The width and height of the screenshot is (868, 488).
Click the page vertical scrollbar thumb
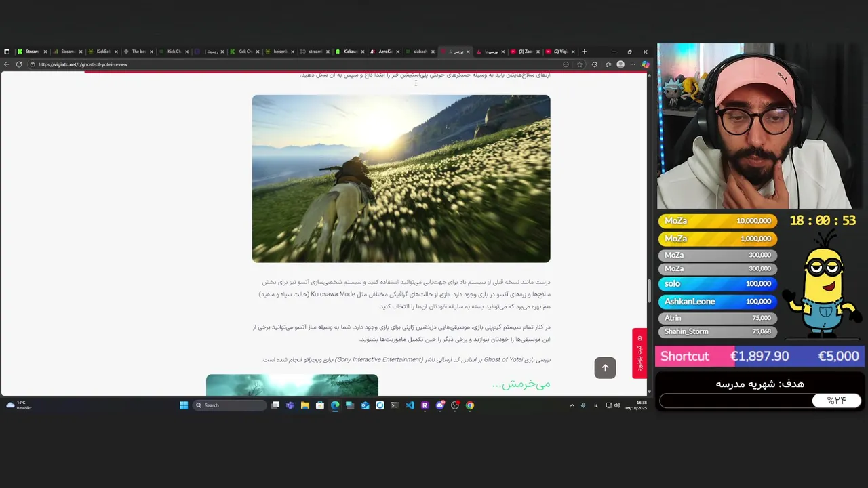[648, 291]
